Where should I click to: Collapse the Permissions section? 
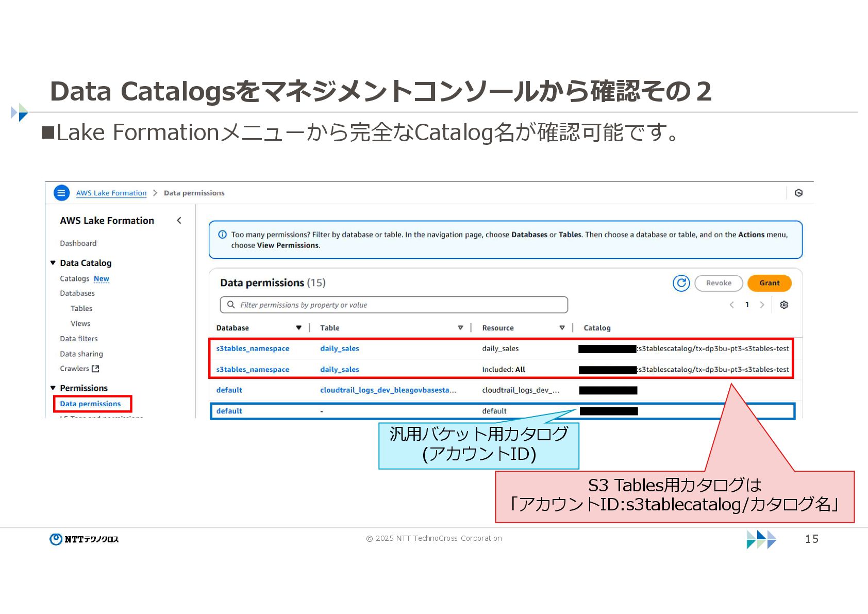tap(53, 388)
